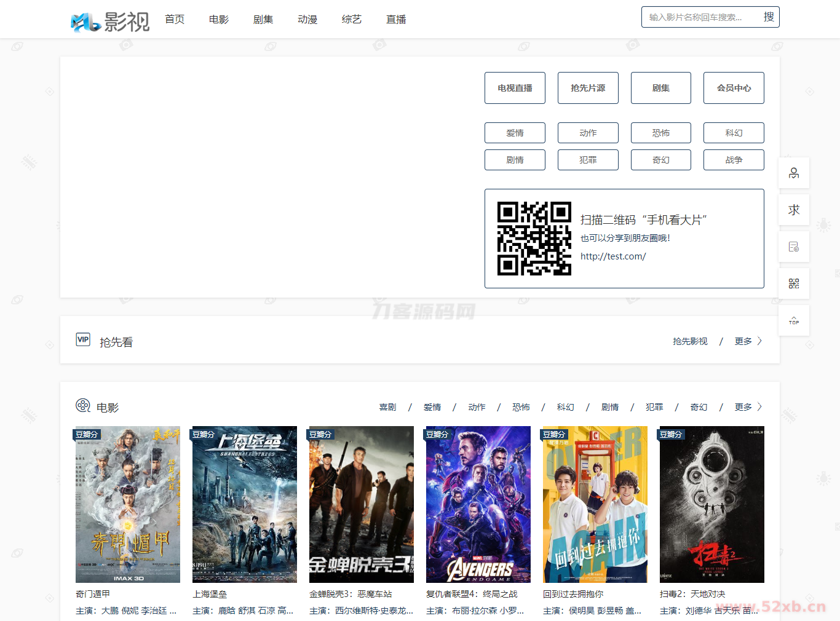
Task: Open the link http://test.com/
Action: (x=613, y=256)
